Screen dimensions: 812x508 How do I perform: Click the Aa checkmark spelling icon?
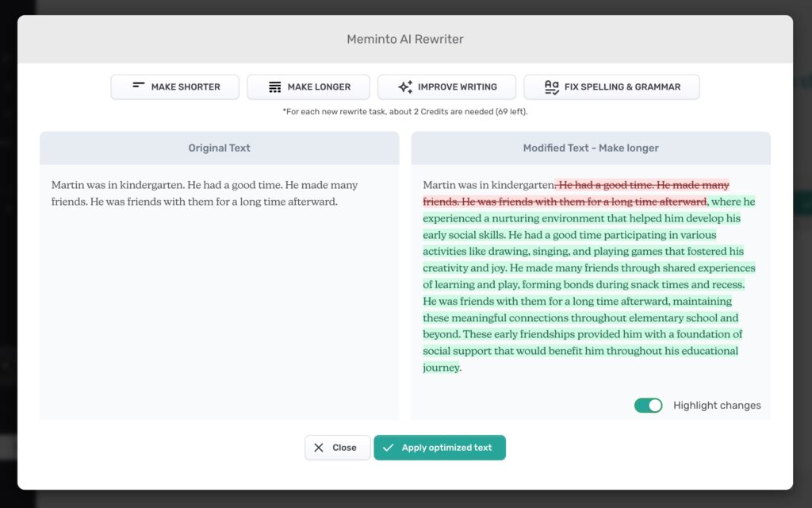point(552,87)
